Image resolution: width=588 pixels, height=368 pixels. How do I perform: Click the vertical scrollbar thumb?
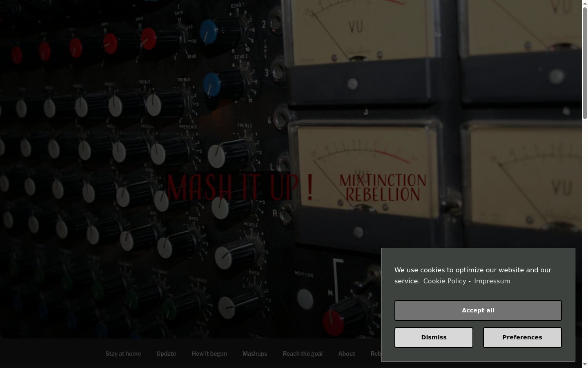coord(585,63)
